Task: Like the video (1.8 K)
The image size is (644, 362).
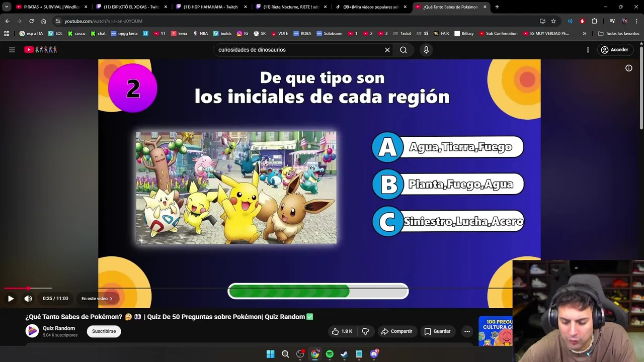Action: (x=342, y=331)
